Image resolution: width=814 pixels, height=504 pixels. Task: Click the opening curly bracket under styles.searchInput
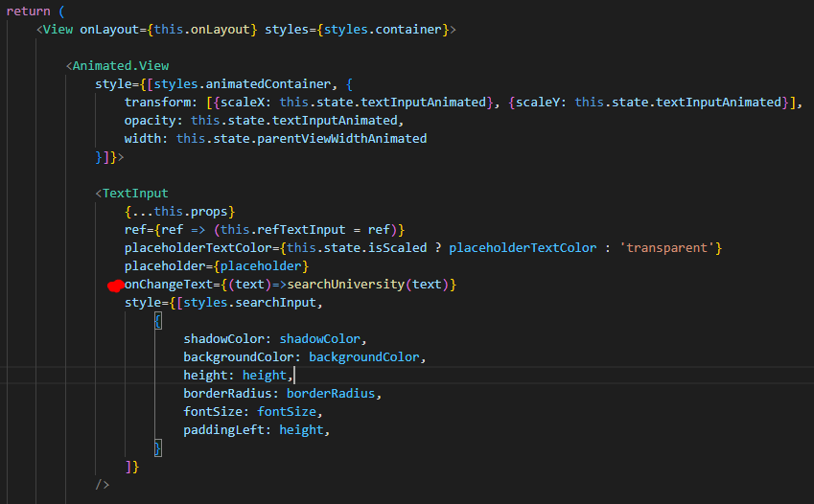point(158,321)
